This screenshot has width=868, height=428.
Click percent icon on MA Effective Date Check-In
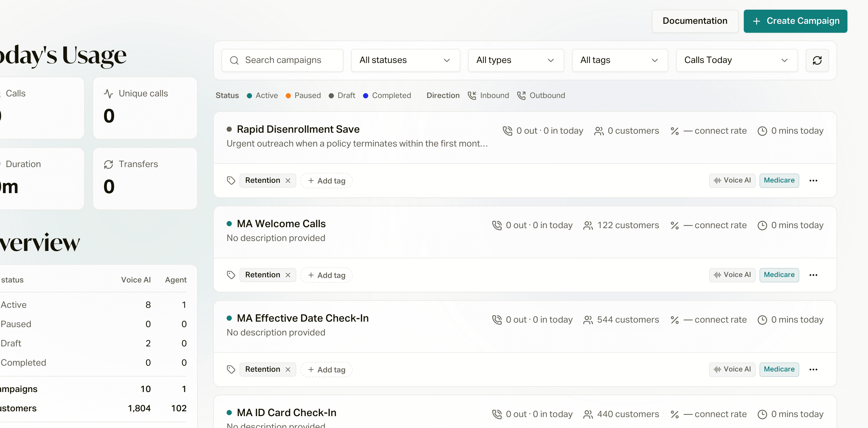coord(674,320)
